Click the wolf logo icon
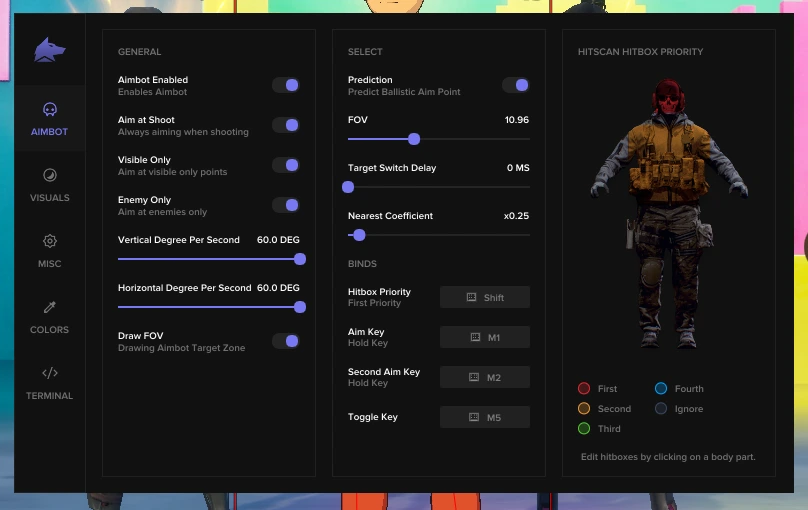Image resolution: width=808 pixels, height=510 pixels. [x=49, y=50]
